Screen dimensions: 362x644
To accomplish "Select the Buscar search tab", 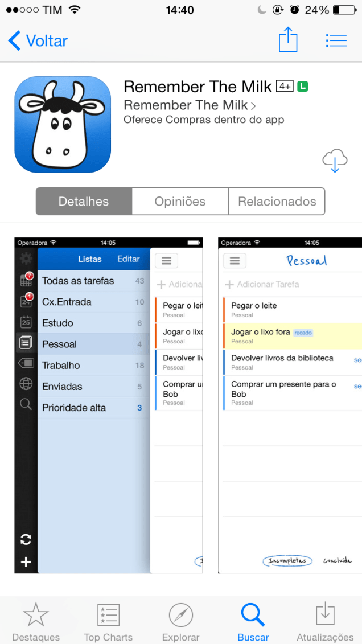I will tap(253, 621).
